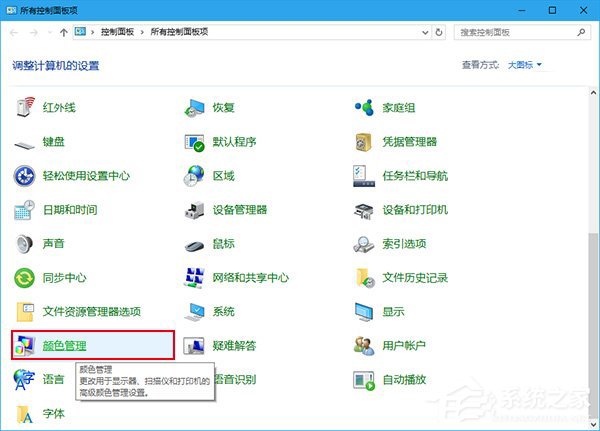Open the 恢复 recovery icon
Screen dimensions: 600x431
194,108
